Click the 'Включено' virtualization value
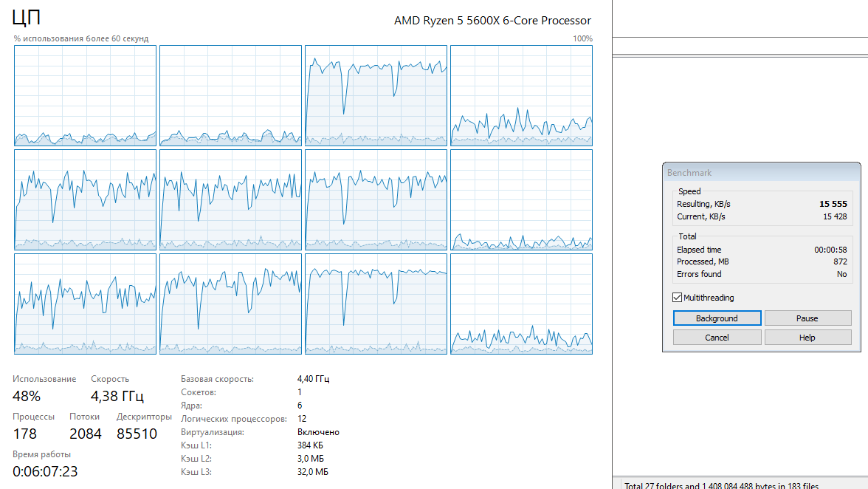 [318, 432]
